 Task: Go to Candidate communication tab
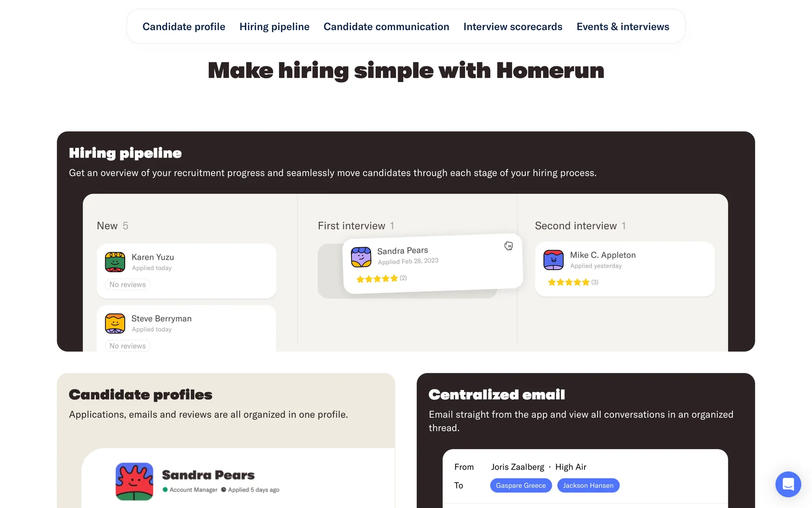tap(386, 27)
